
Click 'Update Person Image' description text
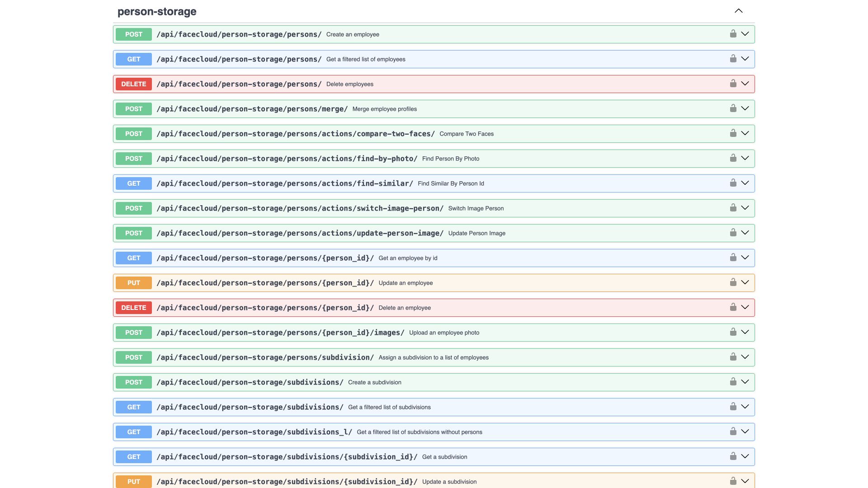point(477,233)
